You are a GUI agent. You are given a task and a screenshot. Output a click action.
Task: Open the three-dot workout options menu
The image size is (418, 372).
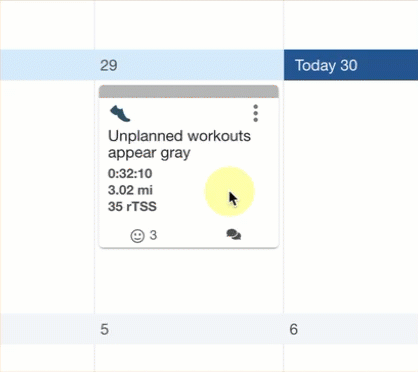pyautogui.click(x=255, y=113)
